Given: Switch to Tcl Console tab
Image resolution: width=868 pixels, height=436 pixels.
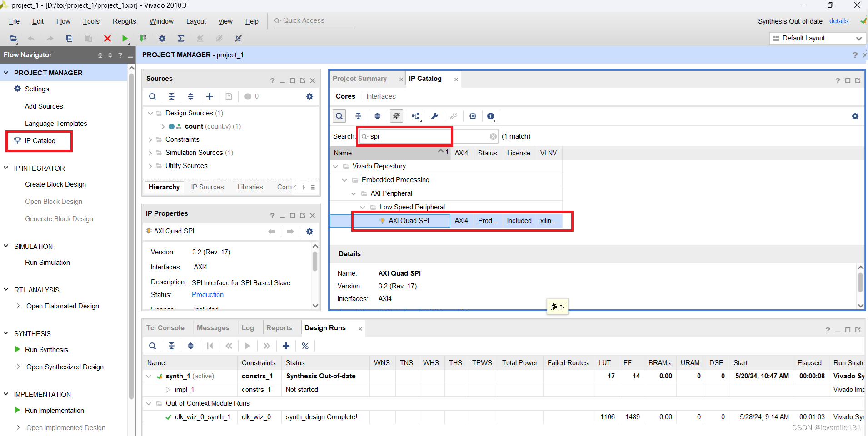Looking at the screenshot, I should click(165, 328).
